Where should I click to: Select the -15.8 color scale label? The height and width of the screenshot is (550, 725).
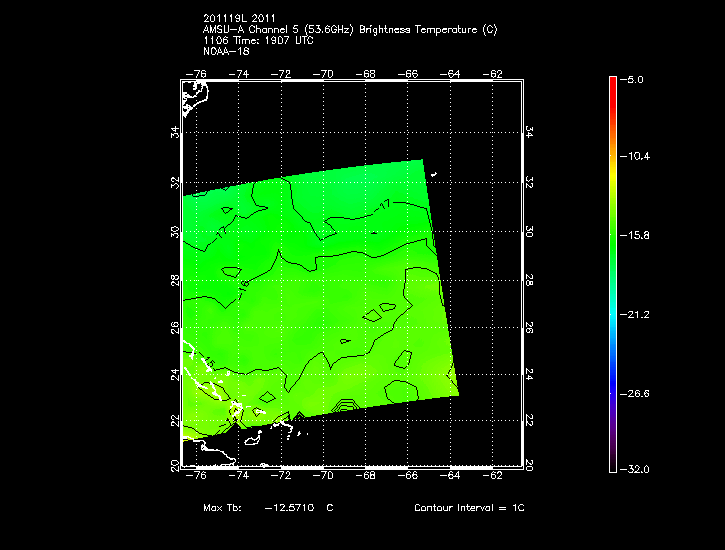coord(639,236)
